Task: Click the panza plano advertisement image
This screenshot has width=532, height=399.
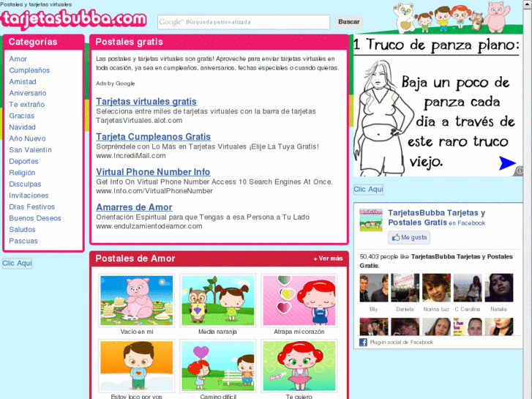Action: pyautogui.click(x=438, y=105)
